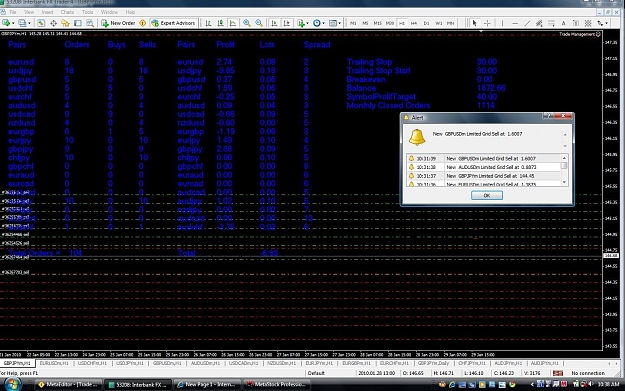Open the New Chart toolbar icon
The height and width of the screenshot is (391, 625).
6,23
